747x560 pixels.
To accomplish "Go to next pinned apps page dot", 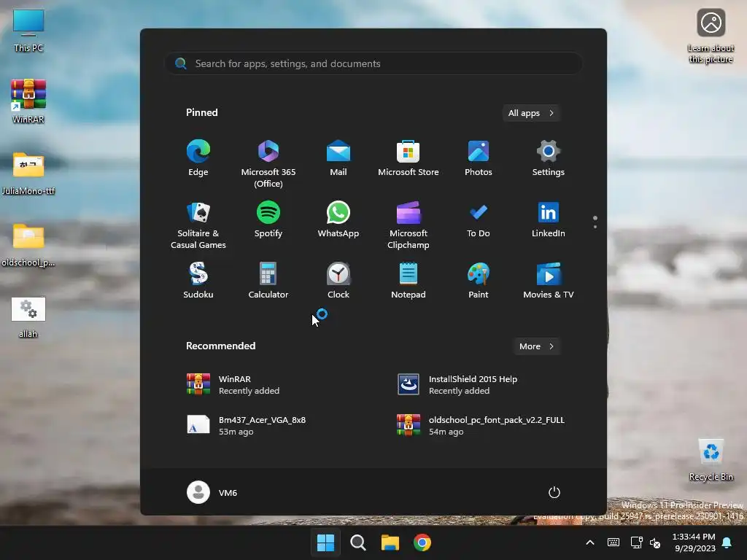I will click(x=595, y=227).
